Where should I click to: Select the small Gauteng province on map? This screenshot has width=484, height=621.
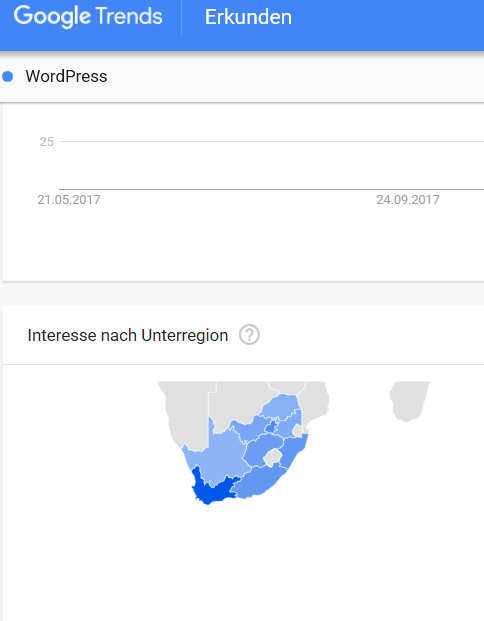[271, 427]
